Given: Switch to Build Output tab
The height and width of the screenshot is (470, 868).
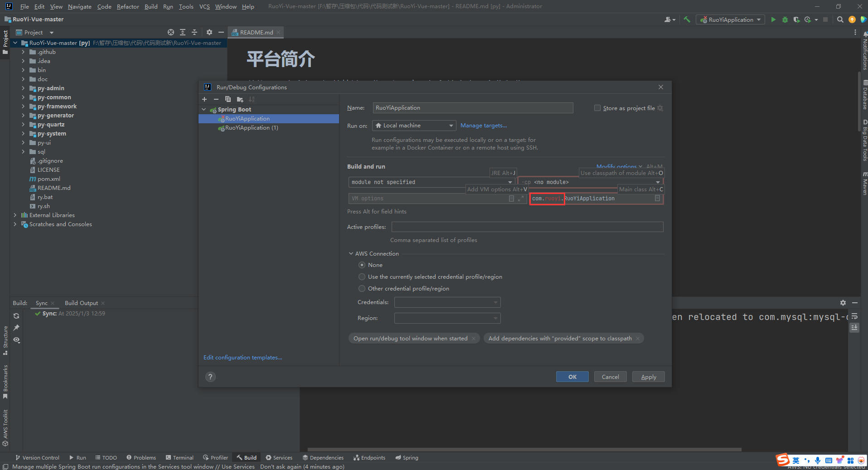Looking at the screenshot, I should [81, 303].
